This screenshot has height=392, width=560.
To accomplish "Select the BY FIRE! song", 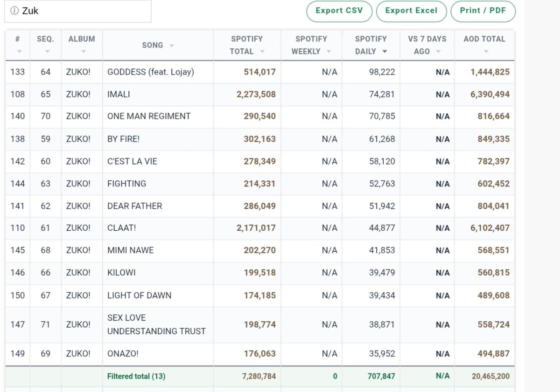I will click(123, 139).
